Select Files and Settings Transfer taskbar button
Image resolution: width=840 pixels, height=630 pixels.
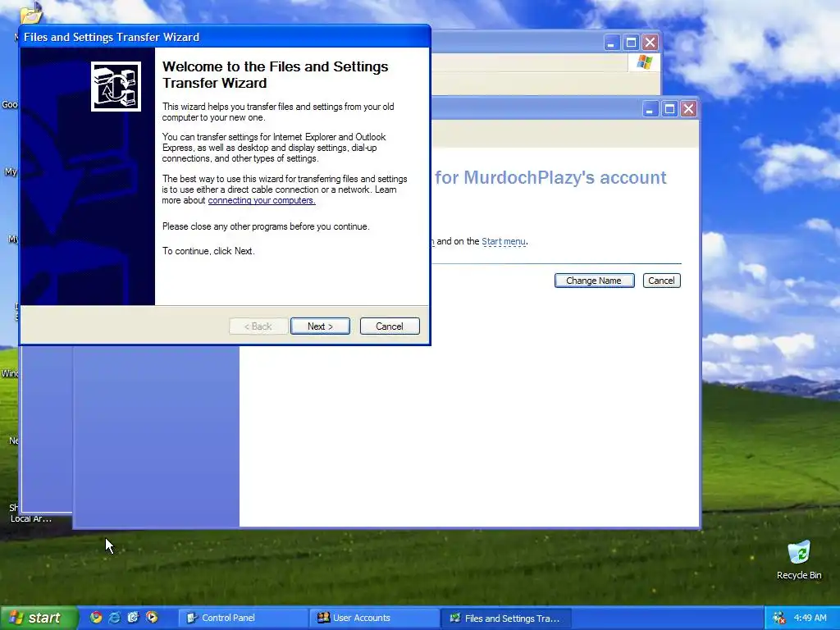[x=505, y=618]
